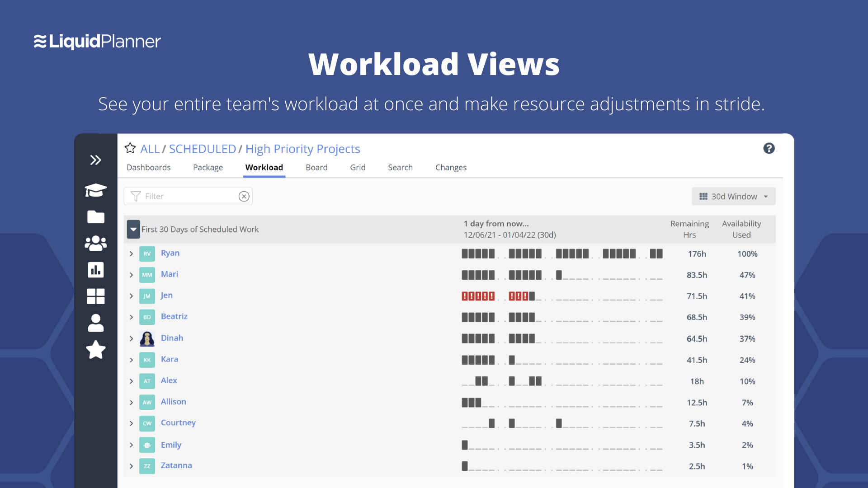Collapse the First 30 Days section

(x=132, y=229)
